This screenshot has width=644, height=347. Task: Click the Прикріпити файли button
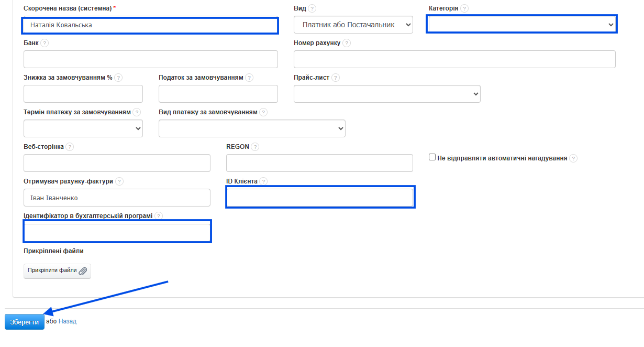coord(57,271)
